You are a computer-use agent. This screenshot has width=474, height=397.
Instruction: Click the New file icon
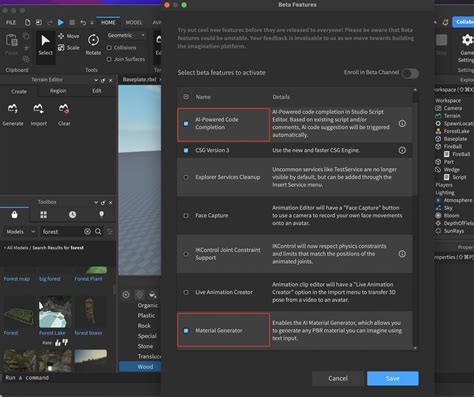click(27, 22)
